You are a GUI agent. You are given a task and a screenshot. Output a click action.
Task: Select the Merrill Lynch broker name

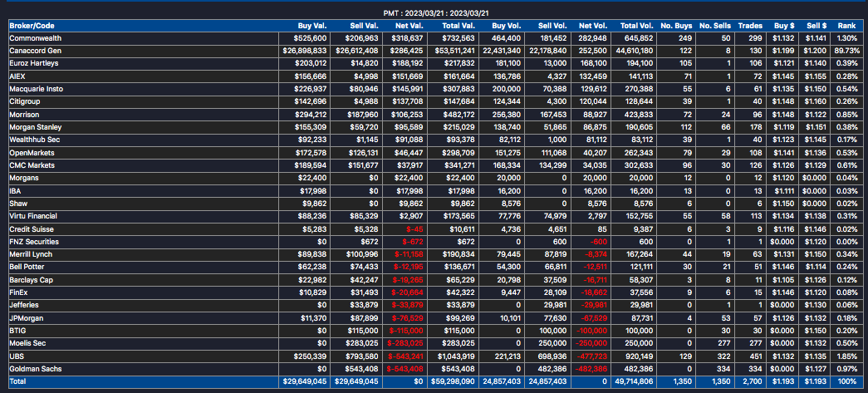click(31, 254)
